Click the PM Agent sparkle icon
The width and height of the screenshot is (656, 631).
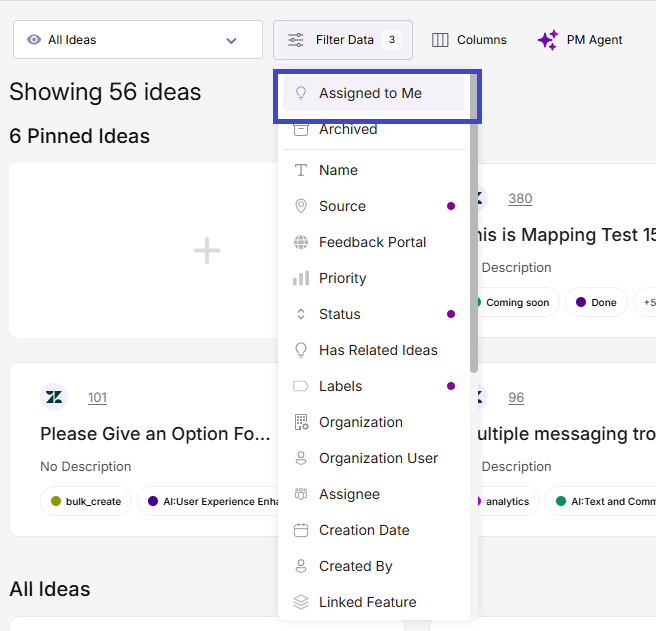548,40
